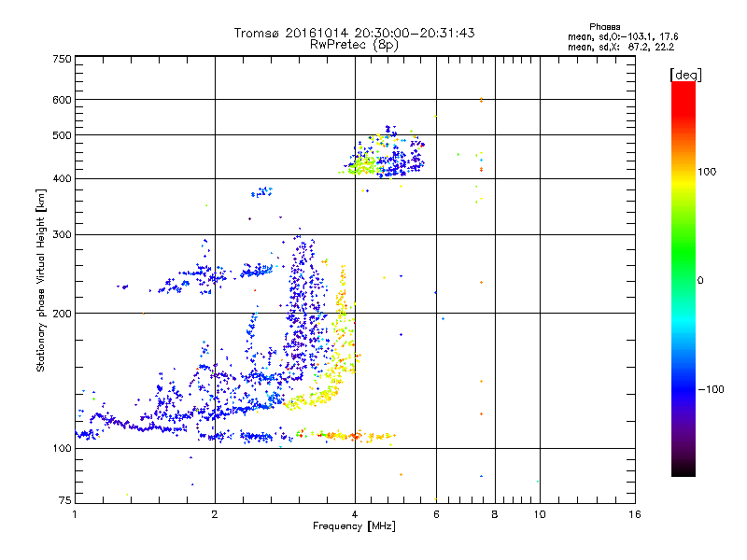Click the '-100' colorbar tick label
The height and width of the screenshot is (560, 747).
click(x=711, y=389)
